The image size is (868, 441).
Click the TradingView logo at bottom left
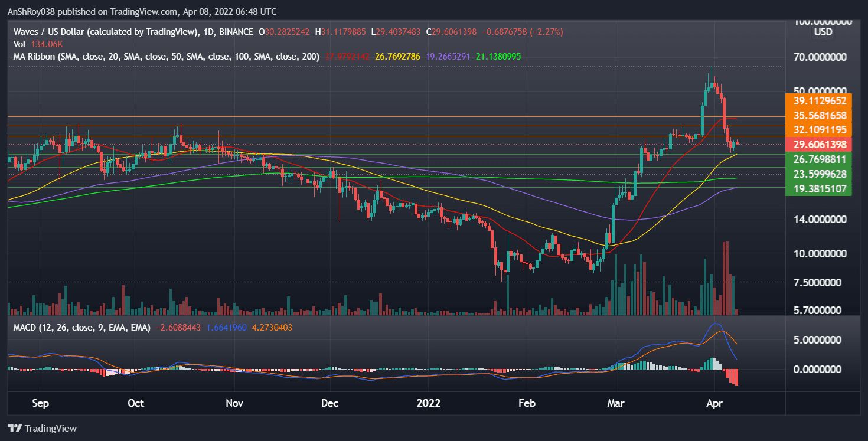pyautogui.click(x=43, y=428)
